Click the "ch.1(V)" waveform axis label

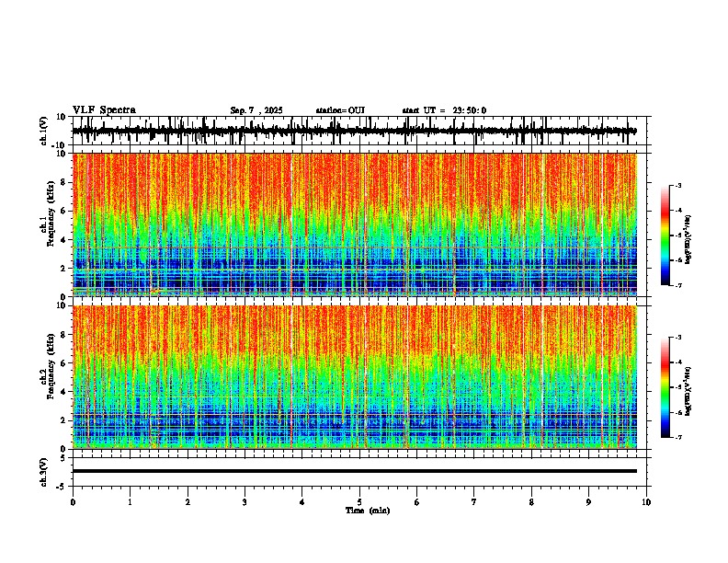44,131
